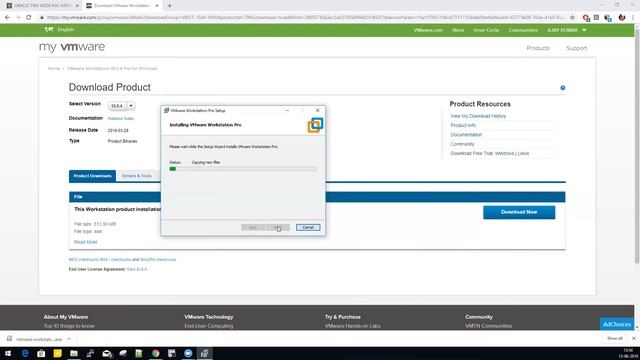Click the Home breadcrumb link

coord(54,69)
